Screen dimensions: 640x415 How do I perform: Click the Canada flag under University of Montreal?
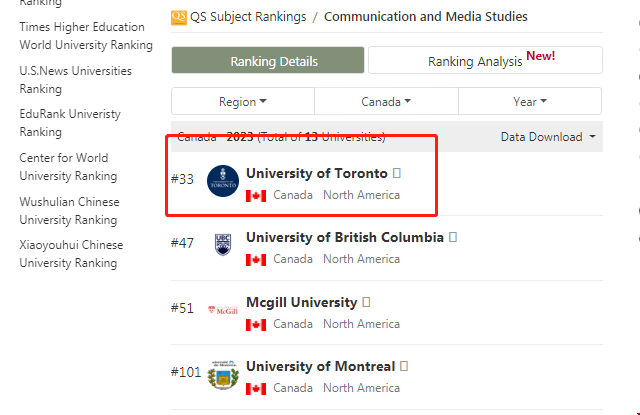(x=256, y=388)
